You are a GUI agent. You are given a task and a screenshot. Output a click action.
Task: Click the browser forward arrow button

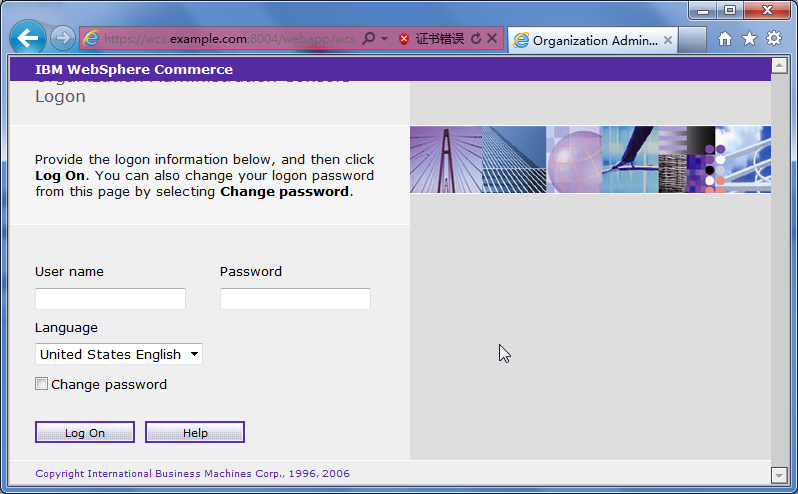[63, 38]
